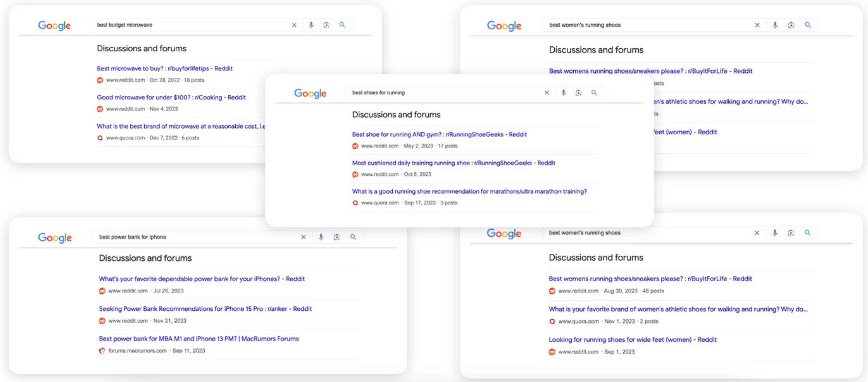The height and width of the screenshot is (382, 868).
Task: Click microphone in top women's running shoes card
Action: tap(775, 25)
